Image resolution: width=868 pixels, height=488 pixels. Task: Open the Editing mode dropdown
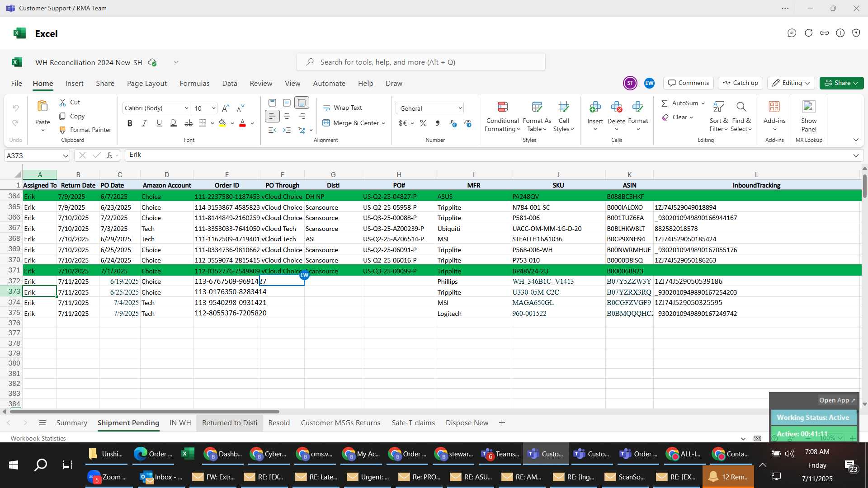point(791,83)
